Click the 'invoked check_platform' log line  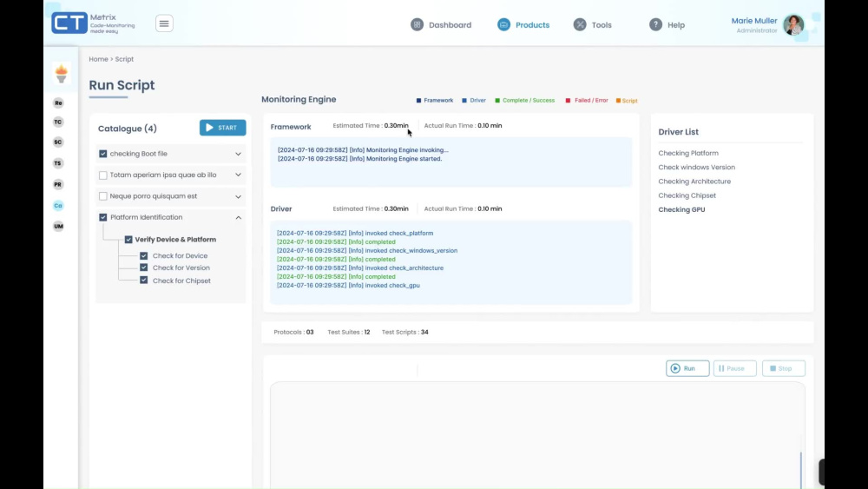tap(355, 233)
